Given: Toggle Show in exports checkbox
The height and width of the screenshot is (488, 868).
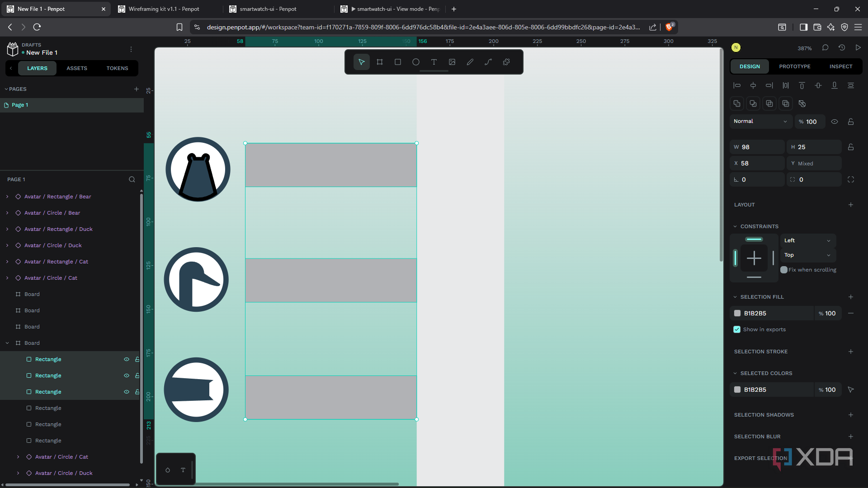Looking at the screenshot, I should point(737,329).
